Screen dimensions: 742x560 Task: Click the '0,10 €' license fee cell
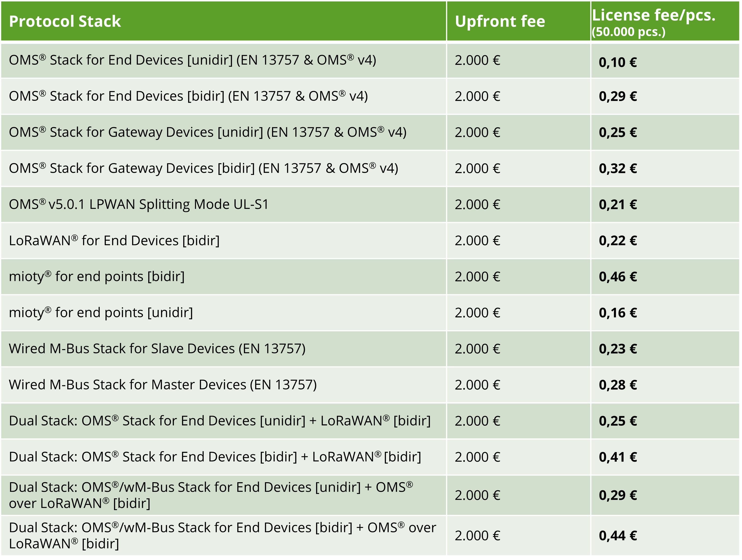[618, 62]
